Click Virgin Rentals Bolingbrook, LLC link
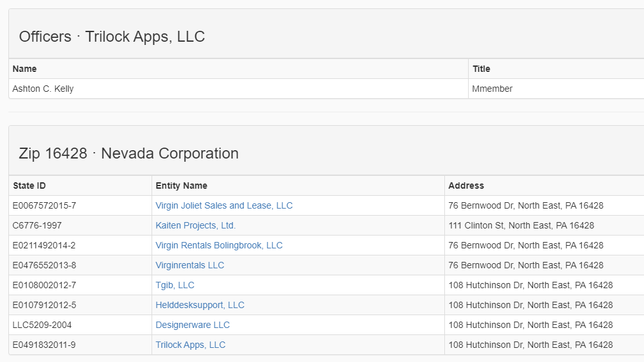The width and height of the screenshot is (644, 362). (x=219, y=245)
